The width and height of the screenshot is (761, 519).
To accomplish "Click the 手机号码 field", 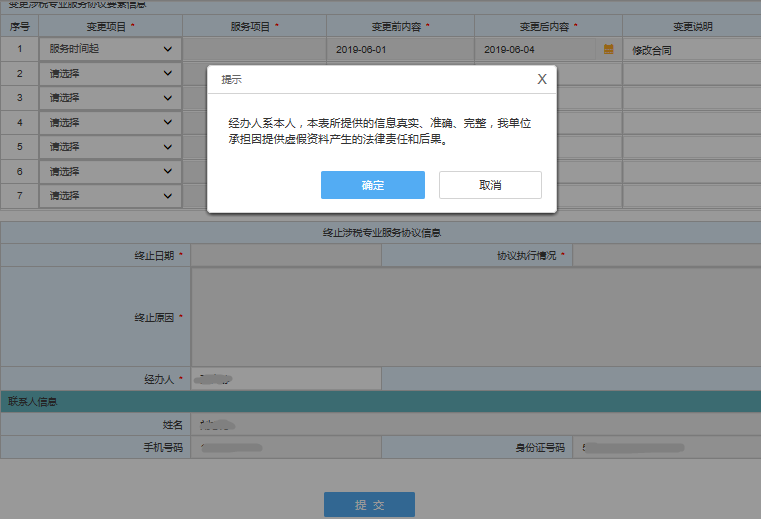I will [285, 447].
